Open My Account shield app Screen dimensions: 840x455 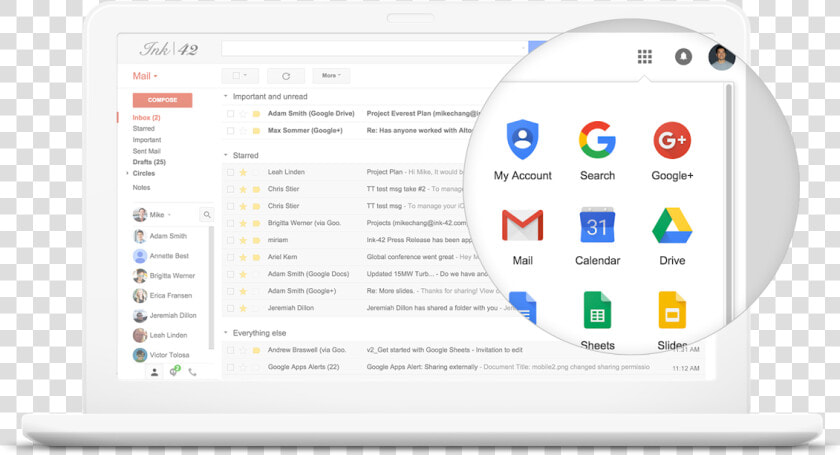point(522,139)
